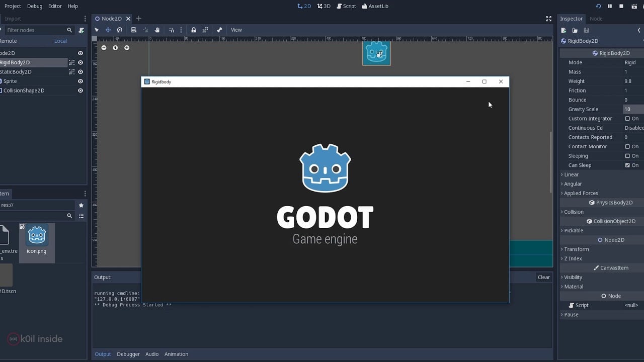Click the list-select tool in canvas toolbar
Screen dimensions: 644x362
click(x=134, y=30)
